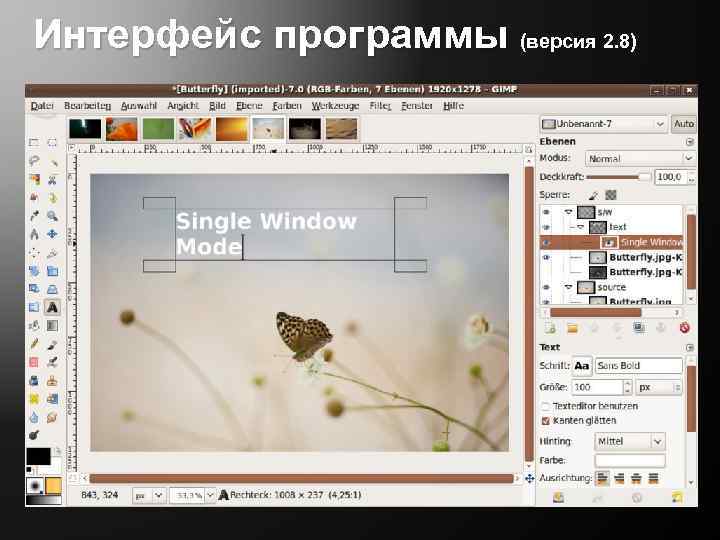This screenshot has width=720, height=540.
Task: Hide the s/w layer group
Action: [546, 212]
